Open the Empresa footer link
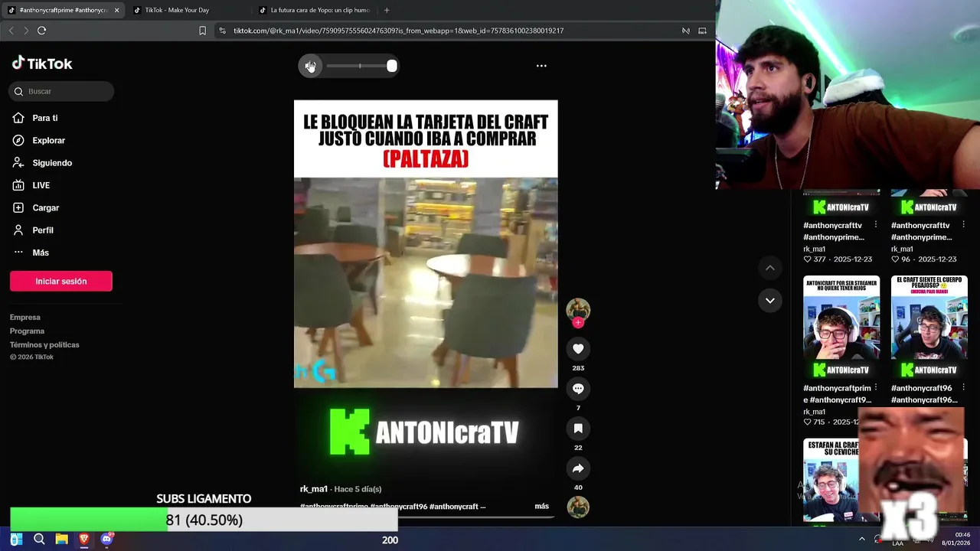Image resolution: width=980 pixels, height=551 pixels. [25, 317]
